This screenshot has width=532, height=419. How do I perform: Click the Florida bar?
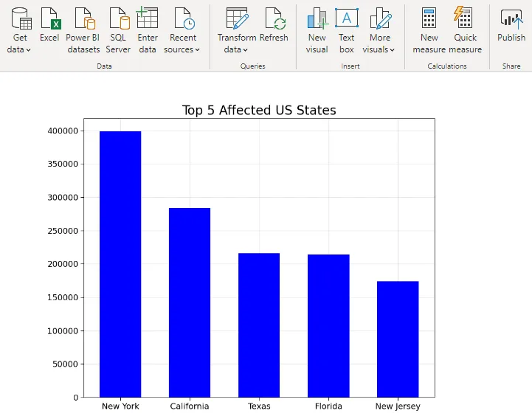coord(328,326)
